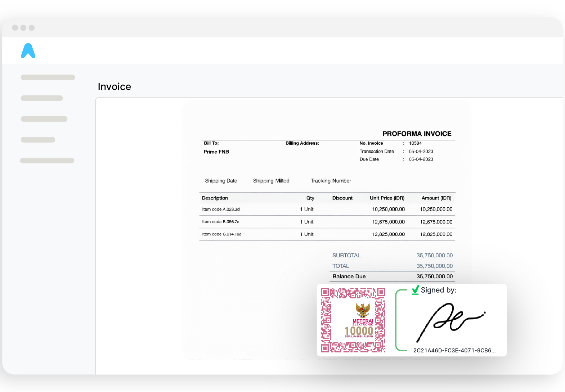Click the Shipping Date field label
The width and height of the screenshot is (565, 392).
coord(221,181)
